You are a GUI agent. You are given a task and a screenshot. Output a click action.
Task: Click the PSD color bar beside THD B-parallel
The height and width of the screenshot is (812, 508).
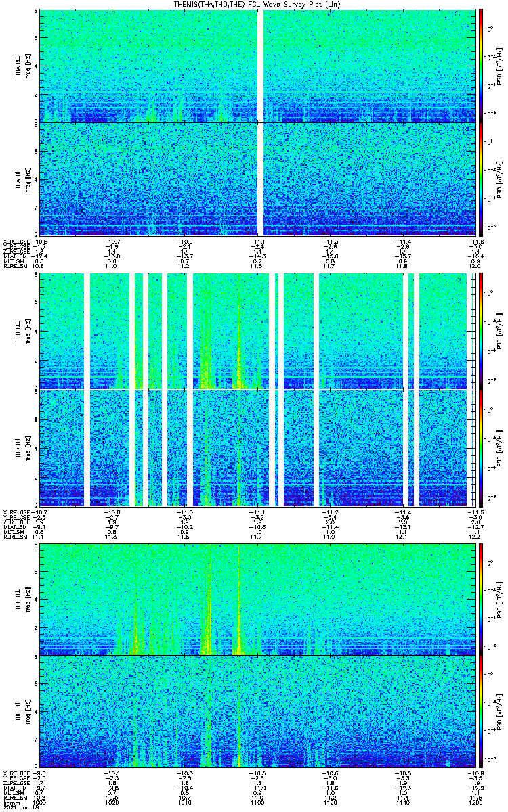coord(481,448)
